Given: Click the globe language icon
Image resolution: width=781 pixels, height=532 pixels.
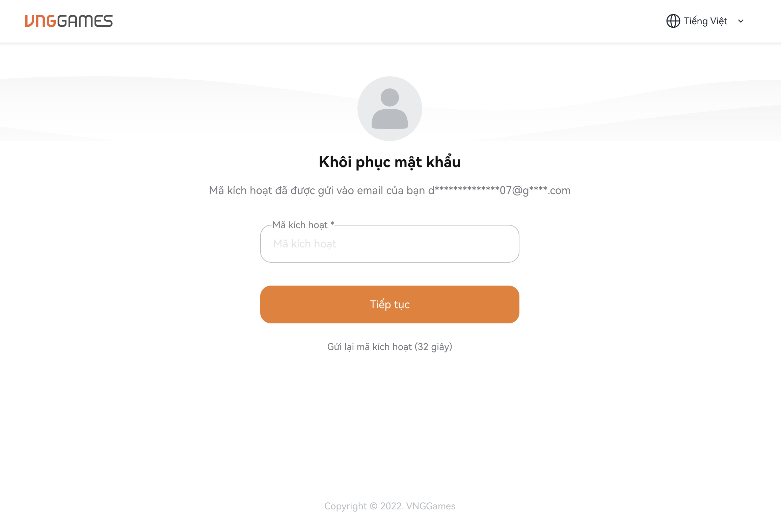Looking at the screenshot, I should (673, 21).
